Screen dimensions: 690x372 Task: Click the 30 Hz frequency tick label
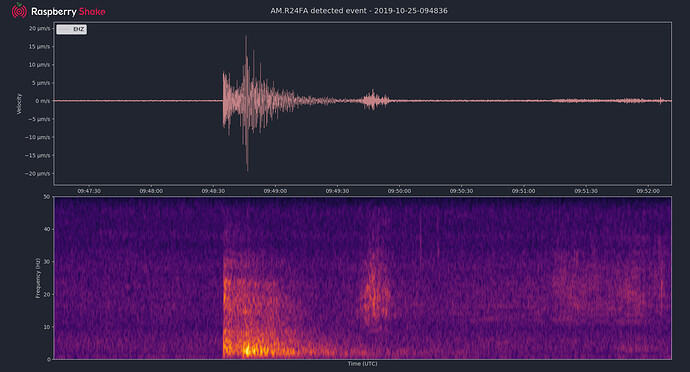click(47, 262)
